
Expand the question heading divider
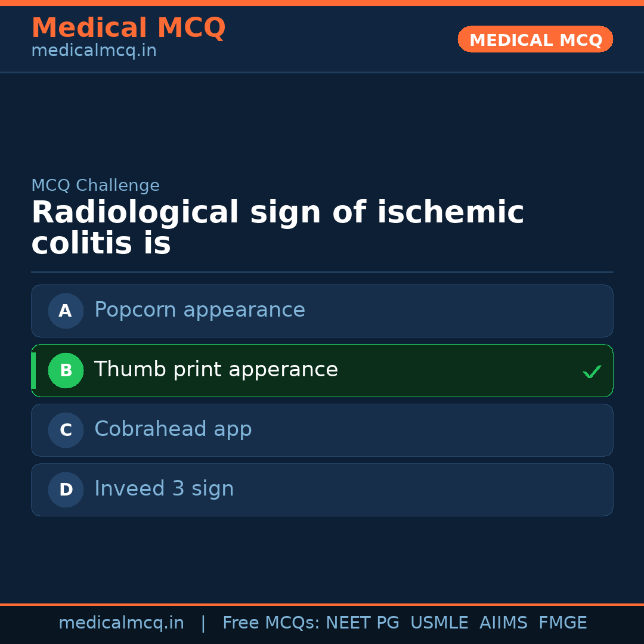(322, 273)
